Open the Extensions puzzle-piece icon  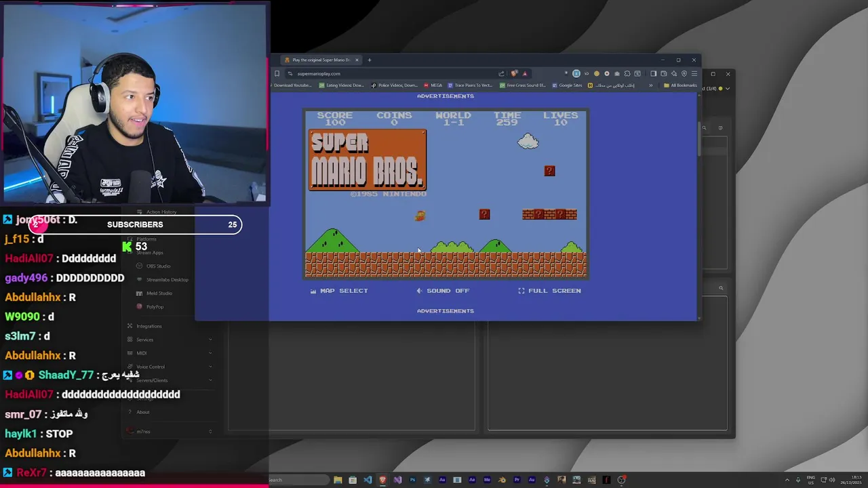(627, 73)
